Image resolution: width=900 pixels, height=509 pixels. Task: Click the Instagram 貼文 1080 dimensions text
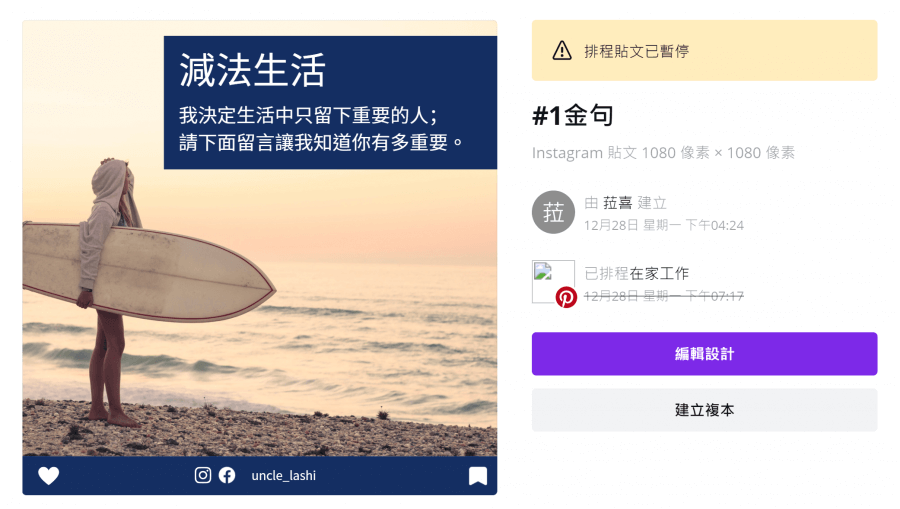pos(663,153)
